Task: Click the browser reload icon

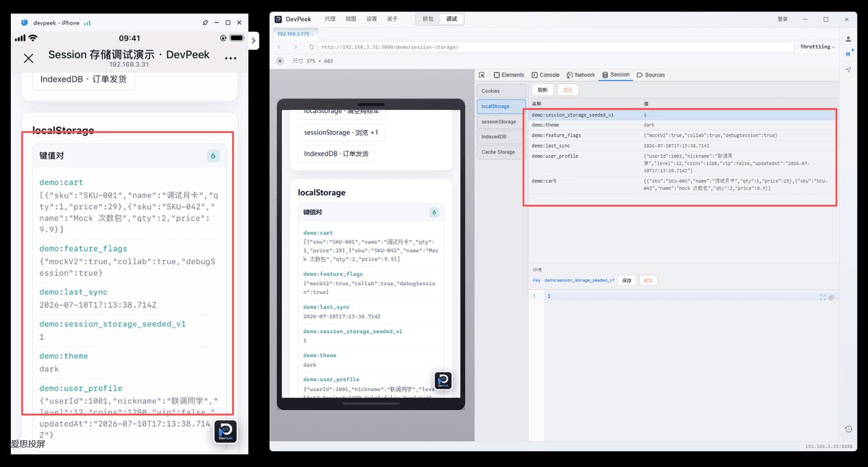Action: [312, 47]
